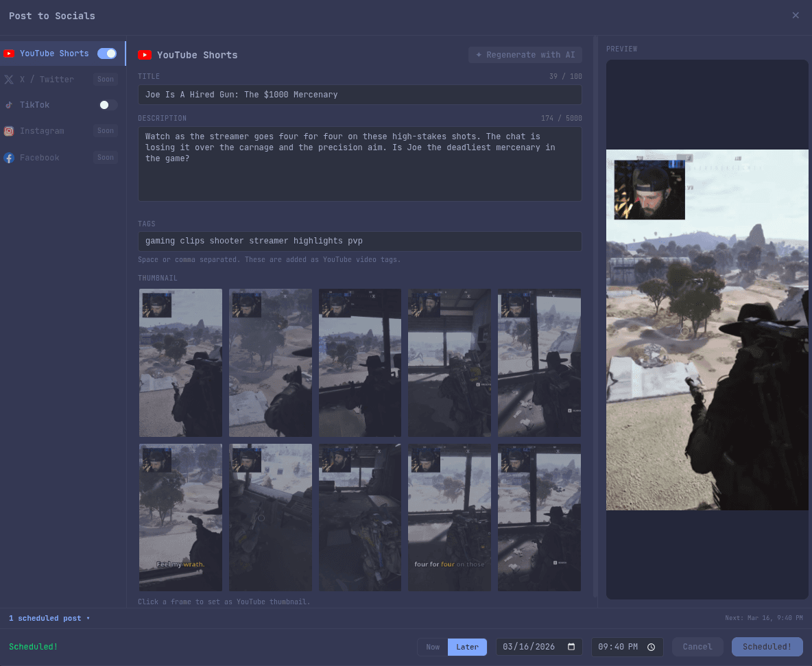Expand the 1 scheduled post list

tap(49, 619)
